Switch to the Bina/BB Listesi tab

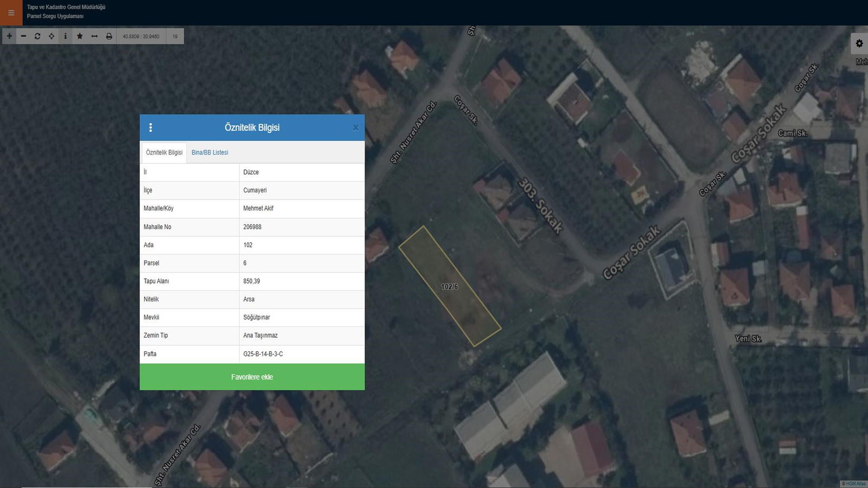click(209, 152)
